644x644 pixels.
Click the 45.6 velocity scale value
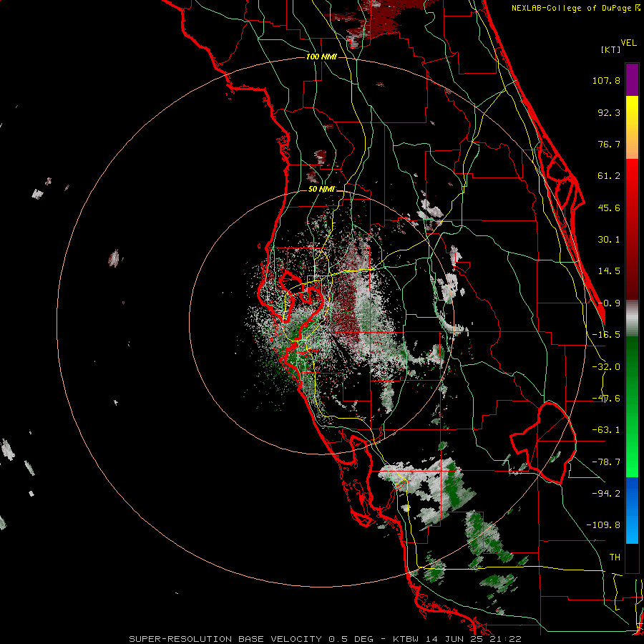pos(609,208)
